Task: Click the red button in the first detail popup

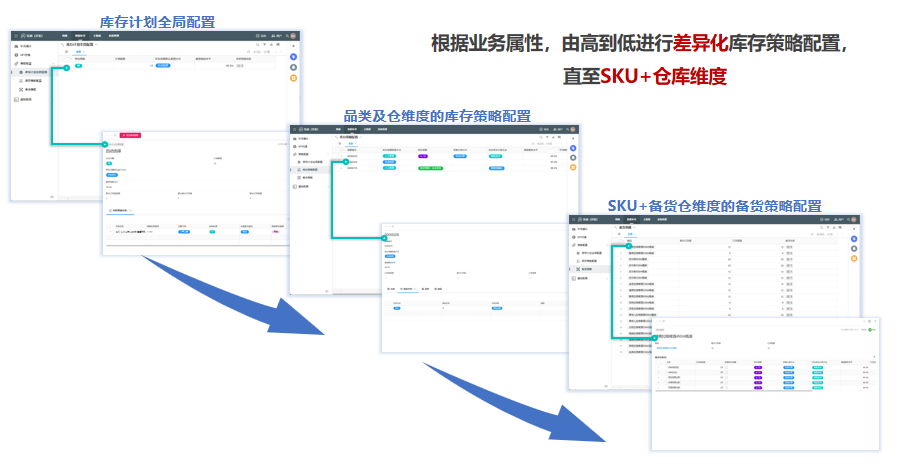Action: pos(130,134)
